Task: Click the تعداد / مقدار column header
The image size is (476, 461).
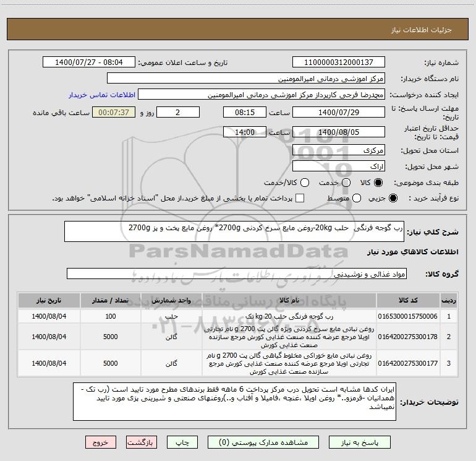Action: tap(111, 300)
